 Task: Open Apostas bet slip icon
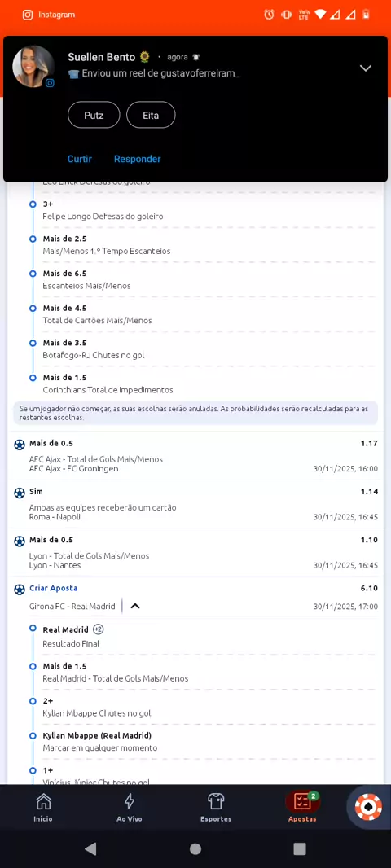tap(302, 808)
